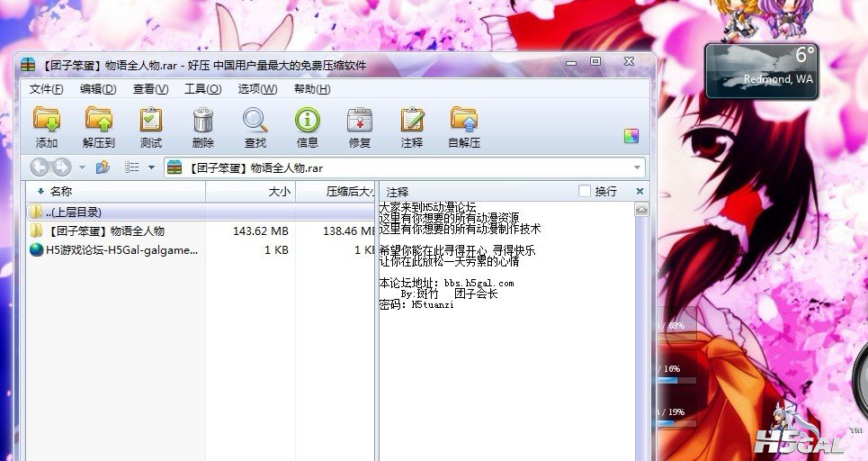The width and height of the screenshot is (868, 461).
Task: Go back with the left navigation arrow
Action: [x=40, y=167]
